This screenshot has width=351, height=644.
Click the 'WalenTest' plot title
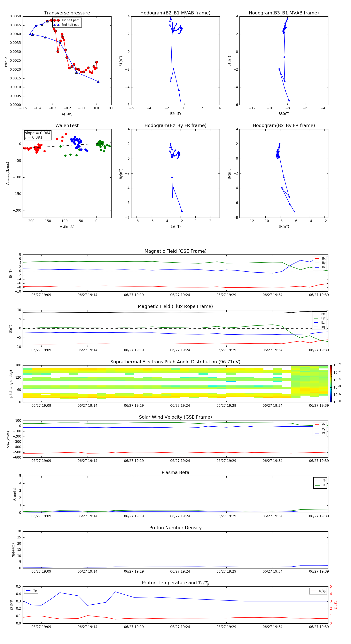67,125
